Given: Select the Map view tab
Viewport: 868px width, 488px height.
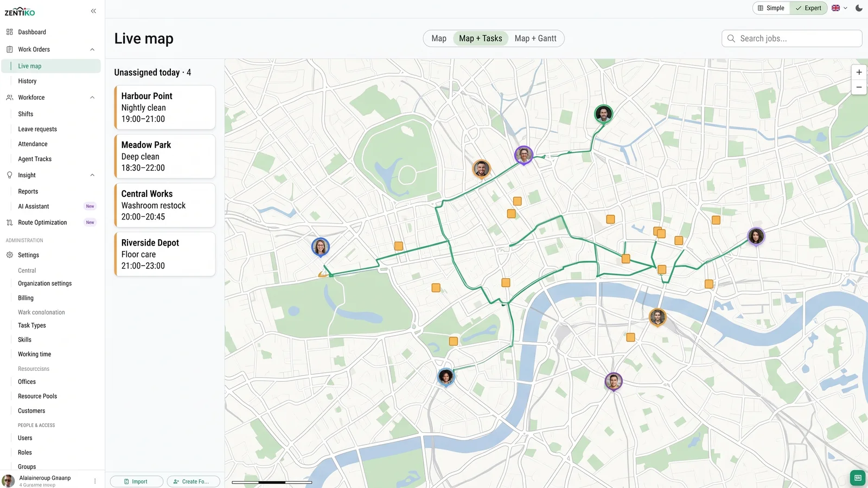Looking at the screenshot, I should coord(439,38).
